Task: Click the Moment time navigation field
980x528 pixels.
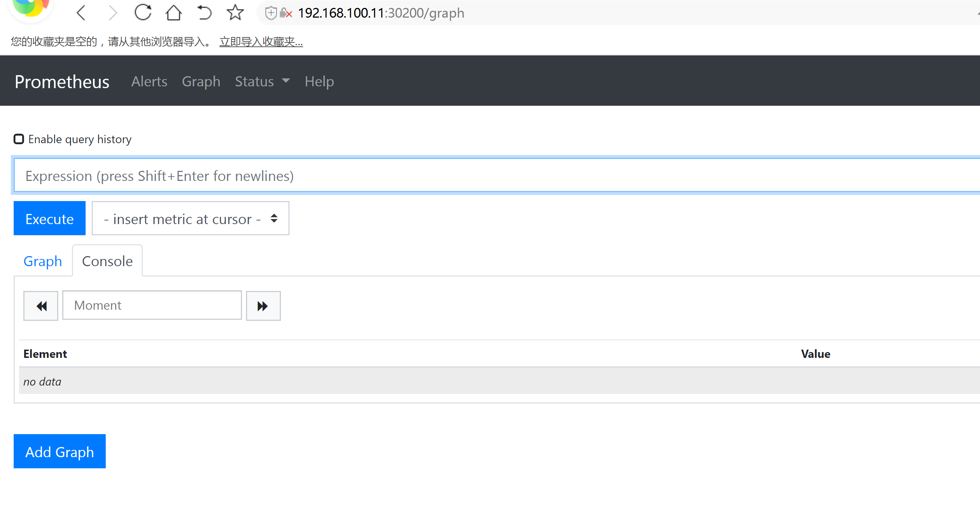Action: click(152, 305)
